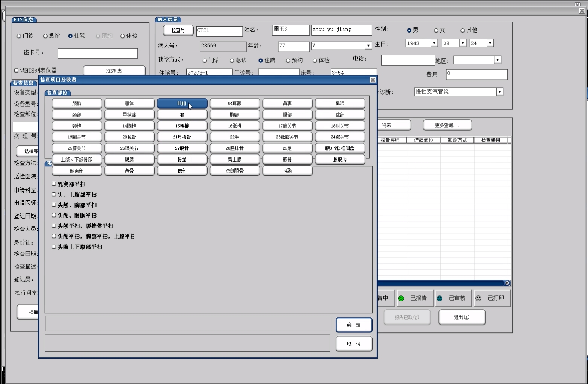This screenshot has height=384, width=588.
Task: Check the 头胸上下腹部平扫 checkbox
Action: click(54, 247)
